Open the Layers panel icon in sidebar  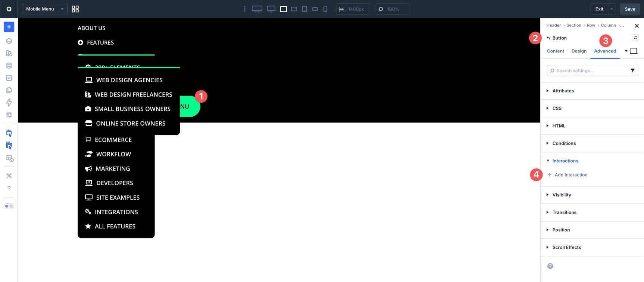click(9, 41)
